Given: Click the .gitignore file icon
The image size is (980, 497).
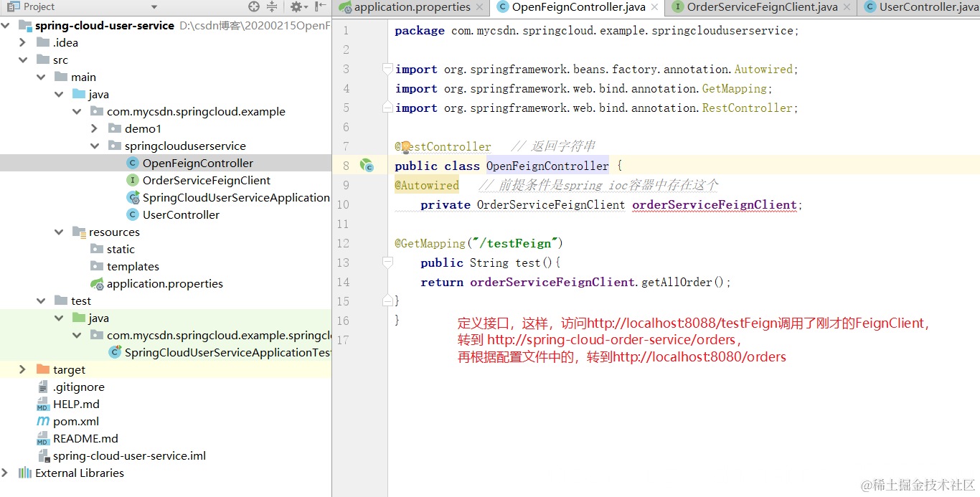Looking at the screenshot, I should tap(43, 387).
